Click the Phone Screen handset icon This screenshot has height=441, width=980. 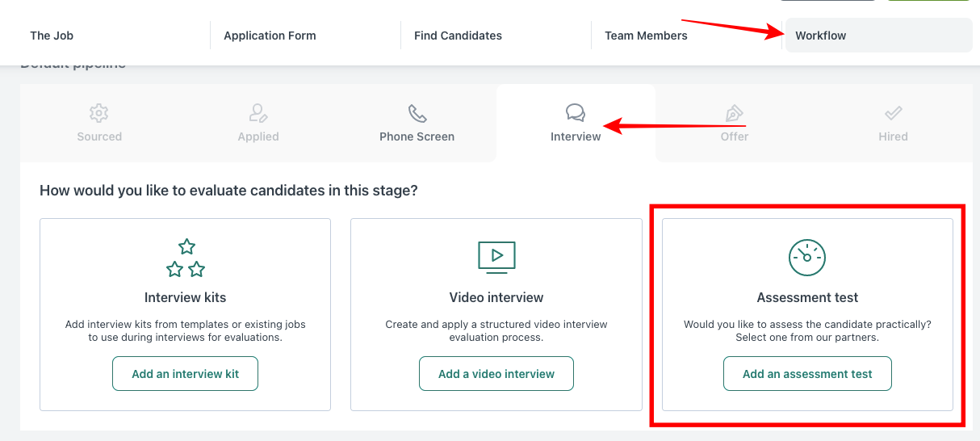point(417,112)
